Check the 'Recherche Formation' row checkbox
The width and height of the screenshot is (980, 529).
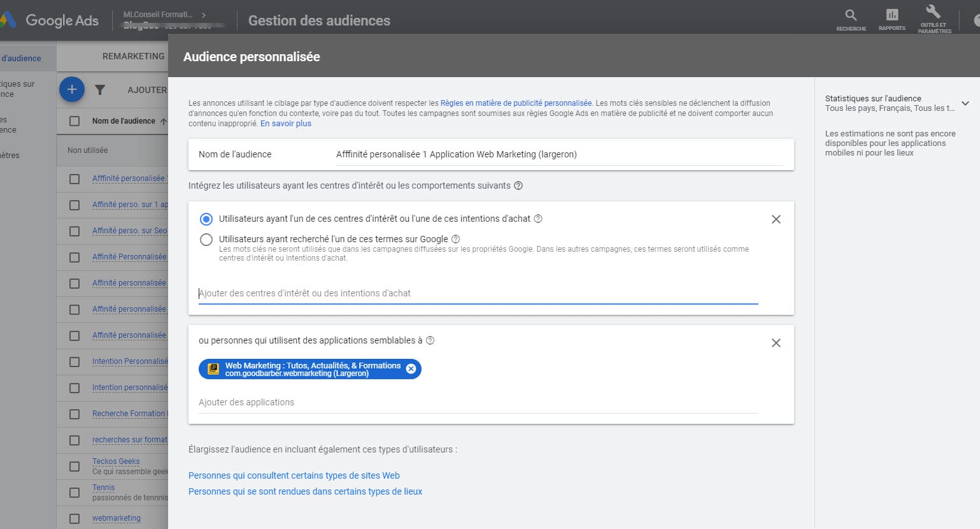(x=75, y=414)
